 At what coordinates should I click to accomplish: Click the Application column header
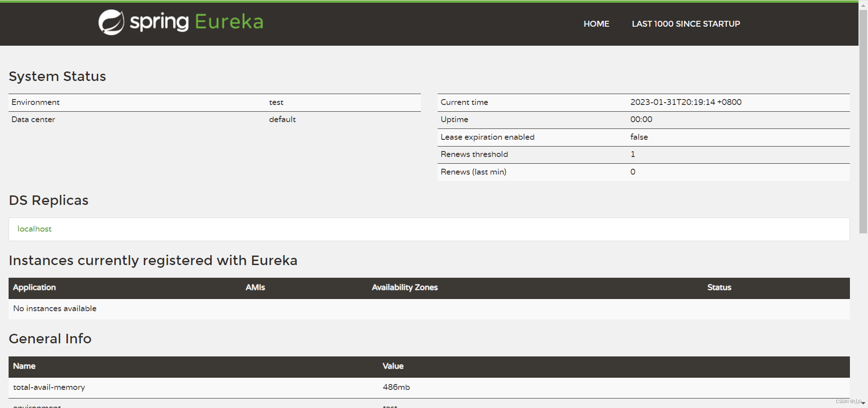coord(34,288)
